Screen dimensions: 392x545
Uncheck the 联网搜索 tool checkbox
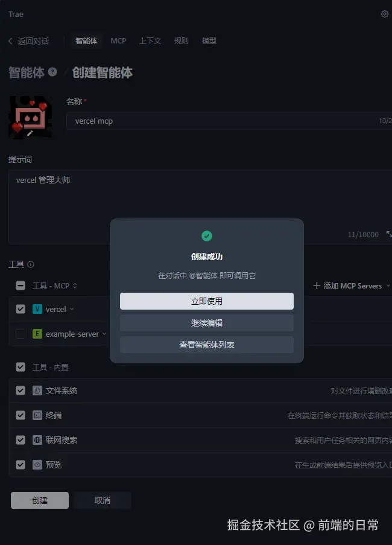(21, 440)
